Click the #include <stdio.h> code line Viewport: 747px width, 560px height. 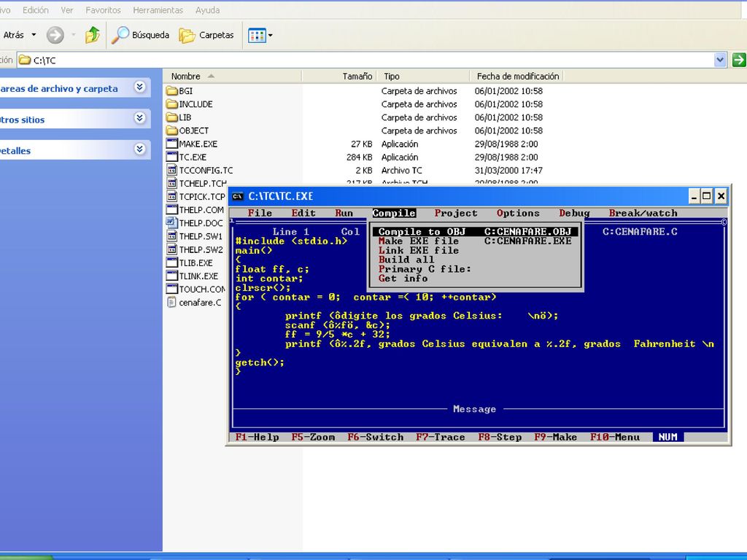pos(292,241)
